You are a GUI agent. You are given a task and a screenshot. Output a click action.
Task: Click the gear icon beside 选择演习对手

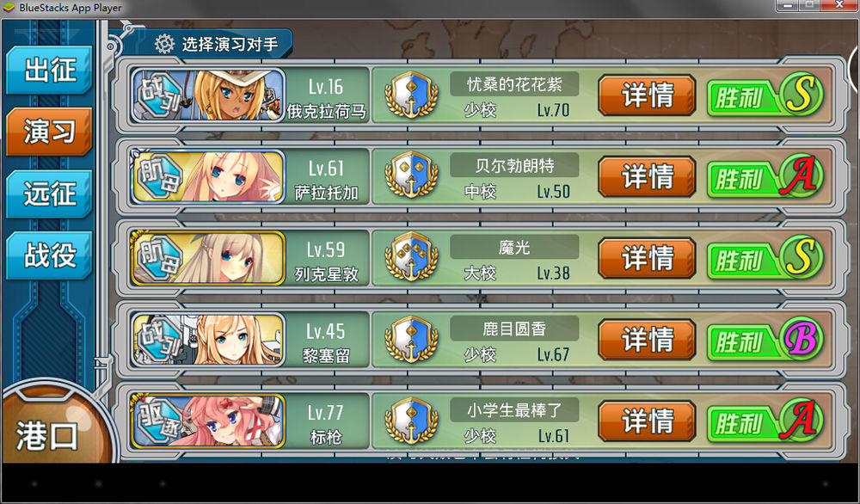pos(164,44)
